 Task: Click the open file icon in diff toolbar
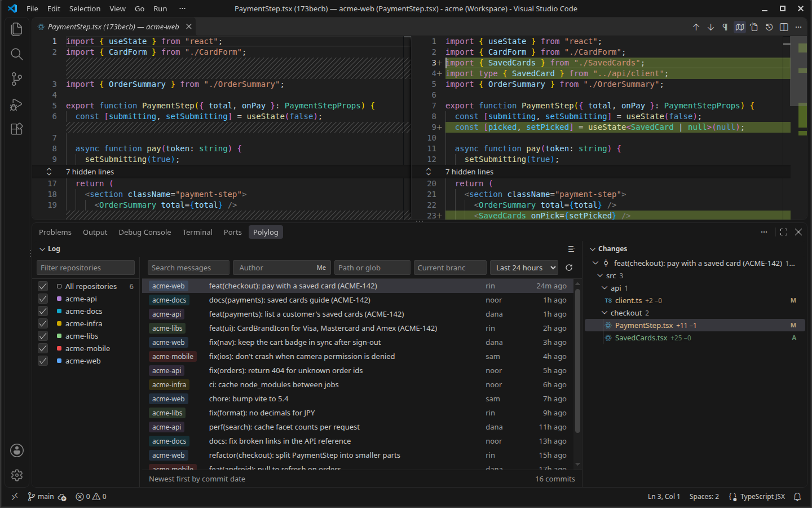pos(754,27)
